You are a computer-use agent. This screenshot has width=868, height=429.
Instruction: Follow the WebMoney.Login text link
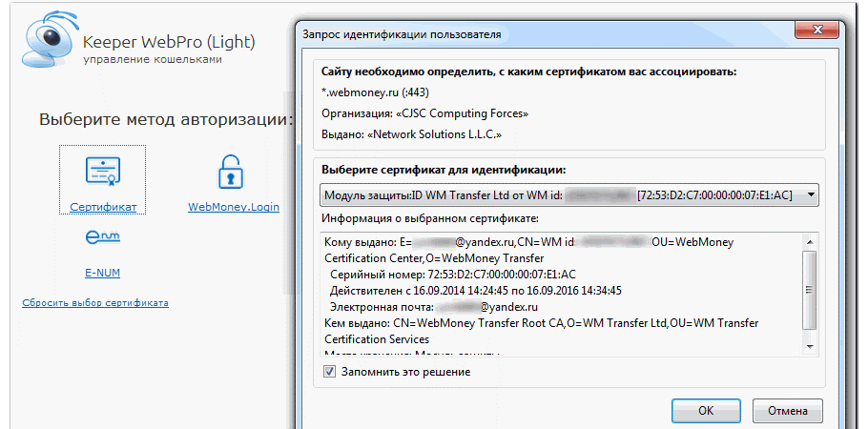click(x=234, y=207)
